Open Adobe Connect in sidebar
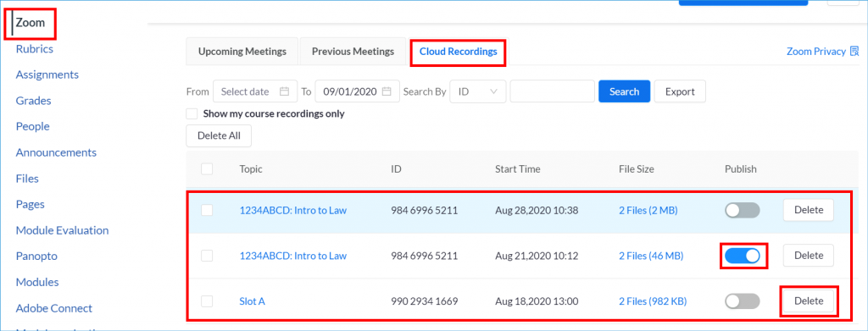Viewport: 868px width, 331px height. [x=53, y=308]
